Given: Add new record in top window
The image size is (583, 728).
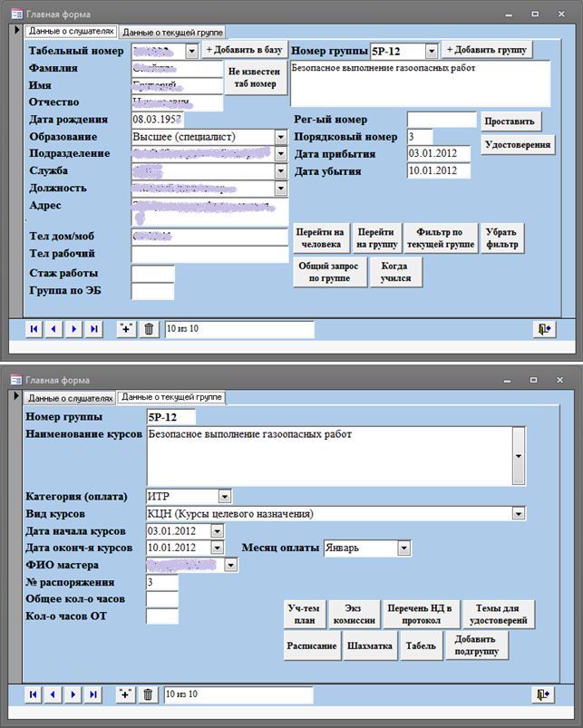Looking at the screenshot, I should [x=126, y=329].
